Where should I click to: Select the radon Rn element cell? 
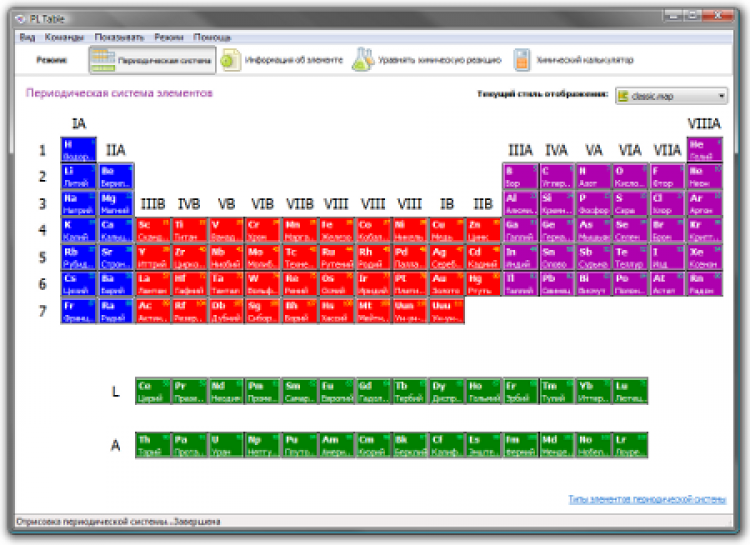pyautogui.click(x=705, y=284)
